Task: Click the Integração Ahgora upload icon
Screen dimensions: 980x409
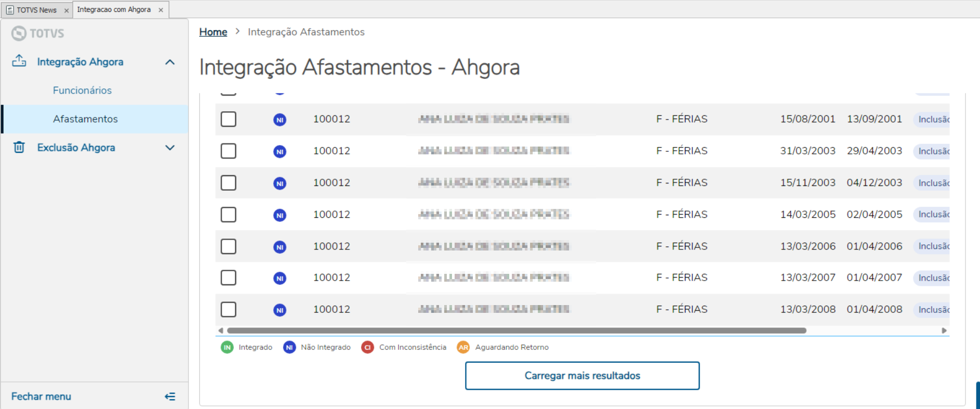Action: (19, 61)
